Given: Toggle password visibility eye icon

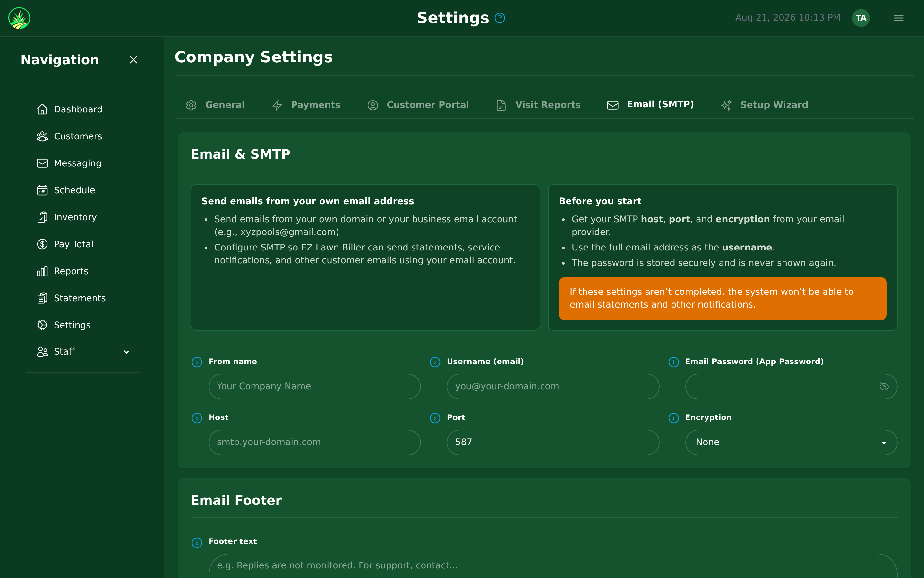Looking at the screenshot, I should [x=884, y=387].
